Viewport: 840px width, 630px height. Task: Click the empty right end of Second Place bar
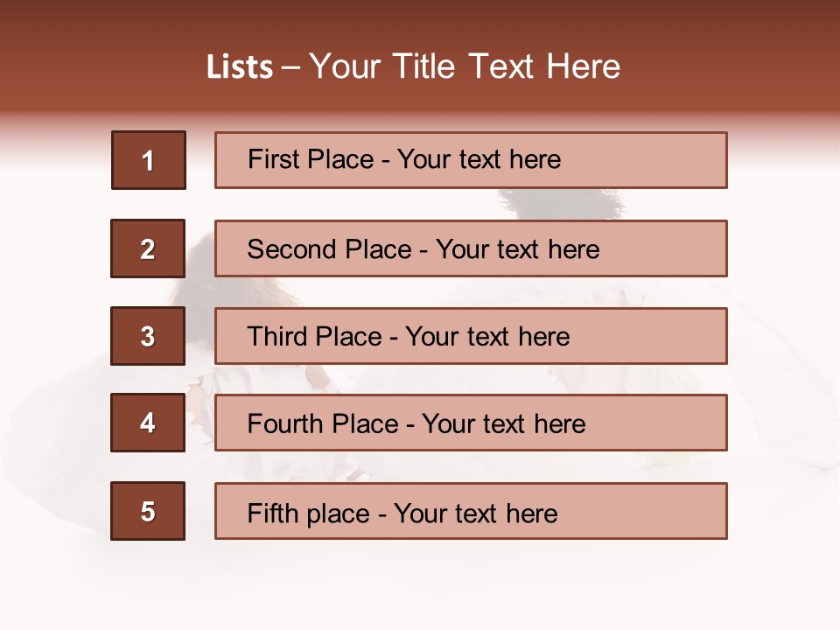(674, 248)
